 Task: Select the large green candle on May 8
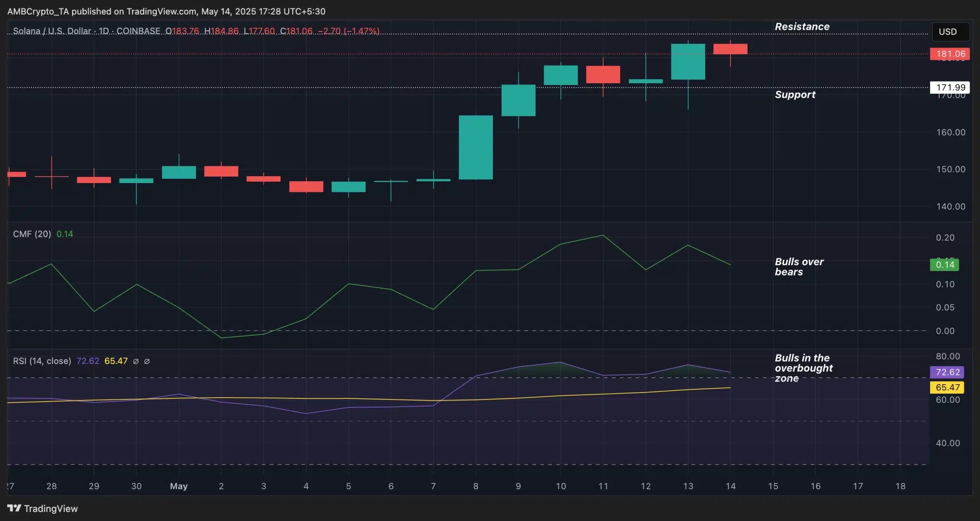click(x=476, y=147)
